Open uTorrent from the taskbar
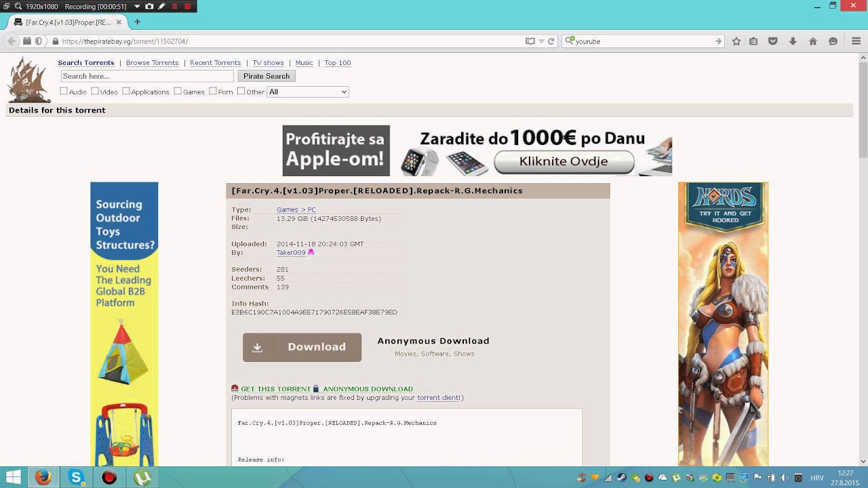 click(142, 477)
